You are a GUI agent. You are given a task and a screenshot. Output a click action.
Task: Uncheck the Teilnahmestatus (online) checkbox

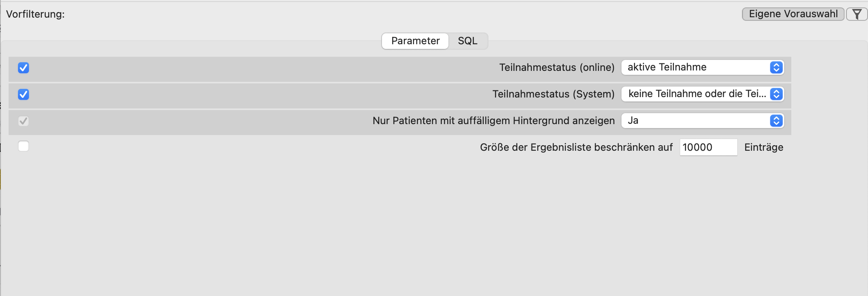23,68
